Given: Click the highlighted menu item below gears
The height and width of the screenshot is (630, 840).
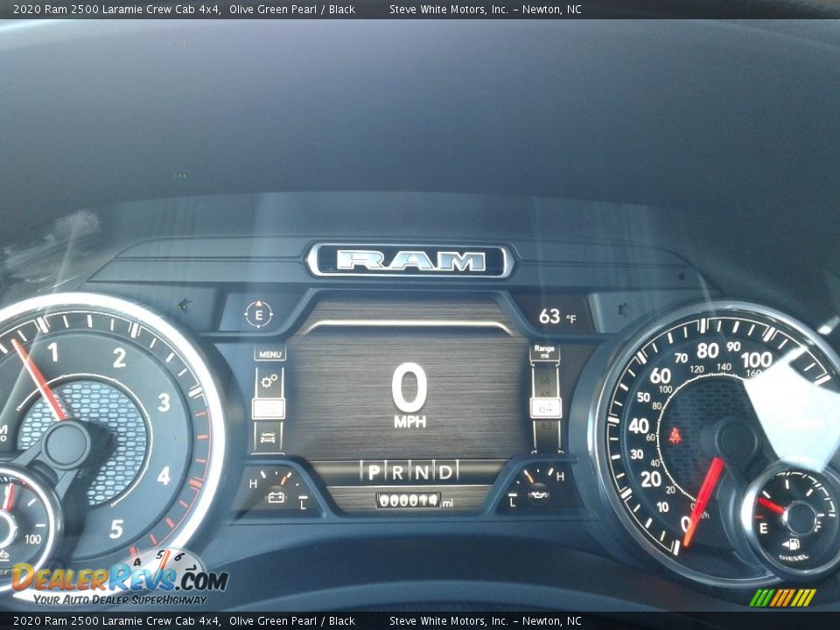Looking at the screenshot, I should coord(269,409).
